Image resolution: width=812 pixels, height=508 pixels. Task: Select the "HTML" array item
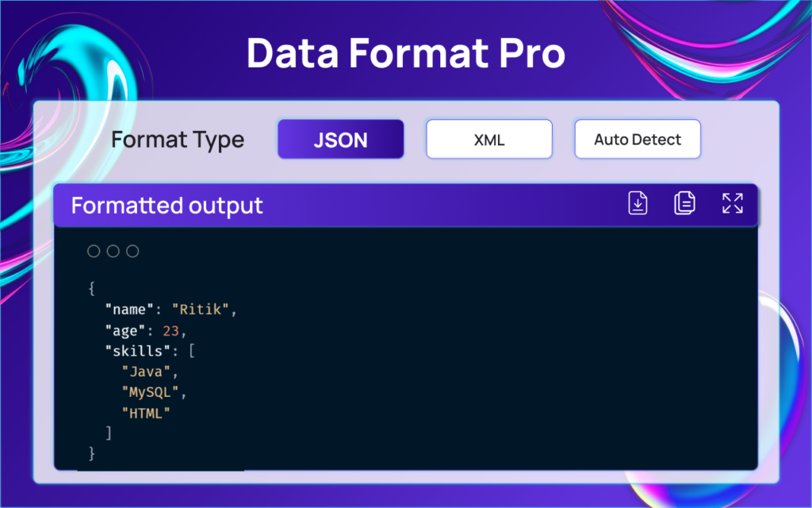(147, 413)
